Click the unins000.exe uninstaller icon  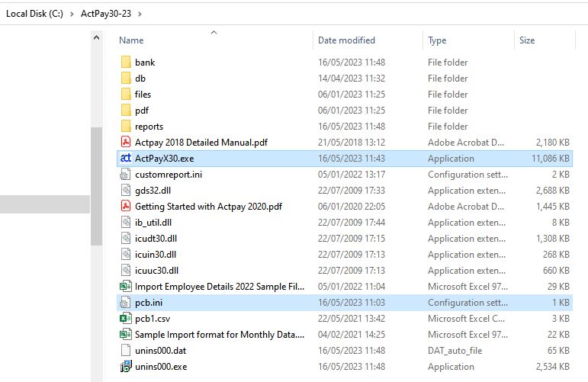tap(126, 367)
